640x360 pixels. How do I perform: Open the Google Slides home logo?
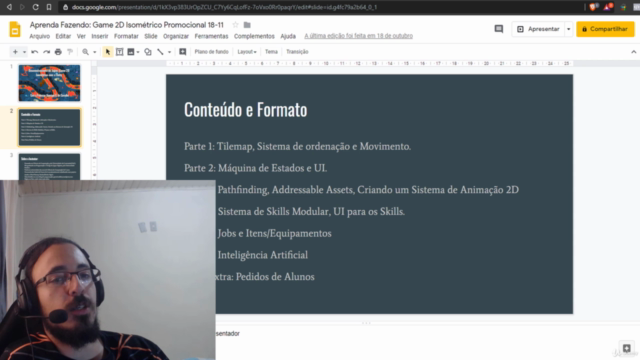click(15, 29)
